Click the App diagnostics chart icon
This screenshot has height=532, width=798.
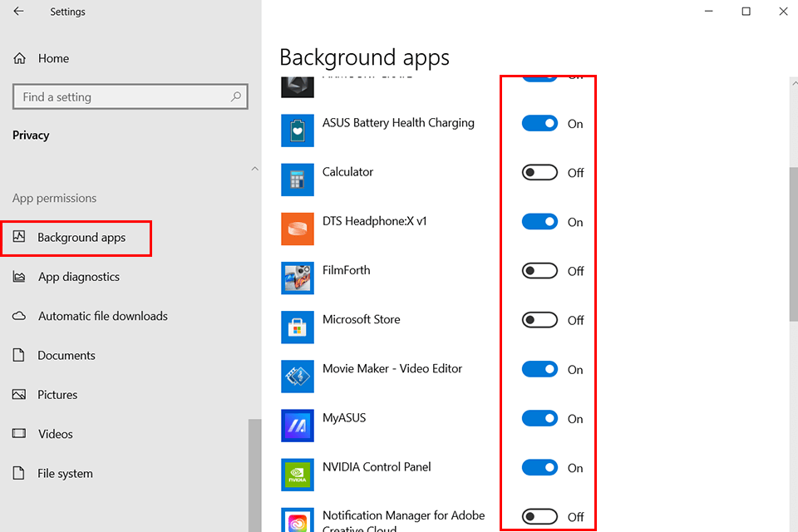pyautogui.click(x=19, y=277)
